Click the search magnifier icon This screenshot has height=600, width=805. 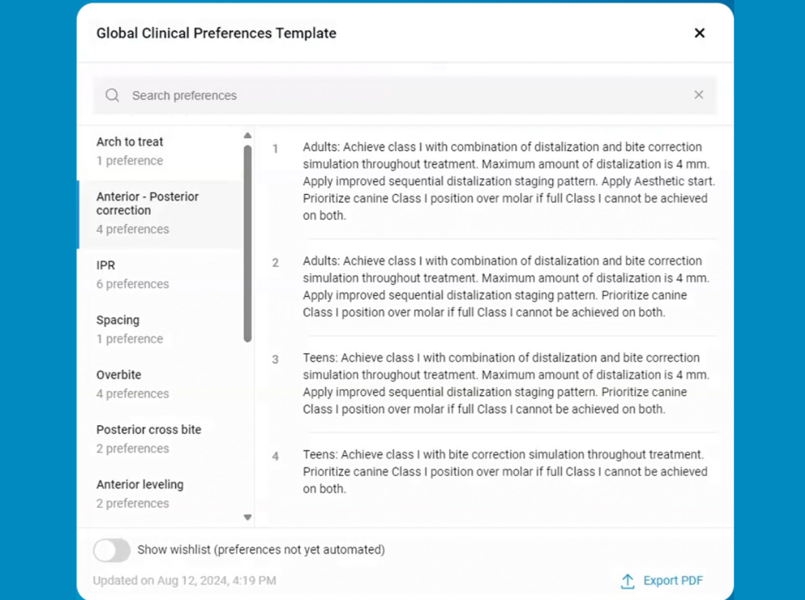(111, 95)
